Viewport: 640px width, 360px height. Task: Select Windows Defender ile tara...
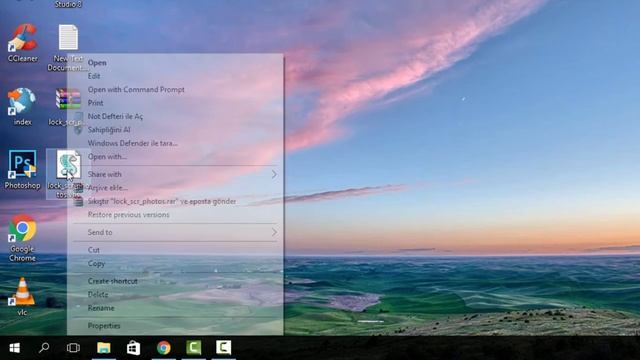point(133,143)
